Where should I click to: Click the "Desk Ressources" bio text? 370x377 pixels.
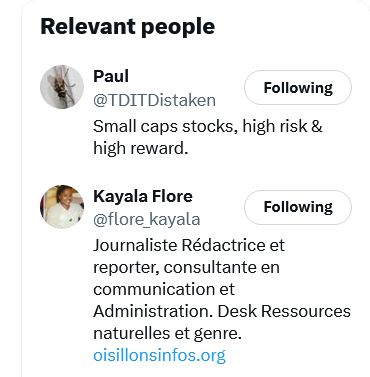click(284, 311)
